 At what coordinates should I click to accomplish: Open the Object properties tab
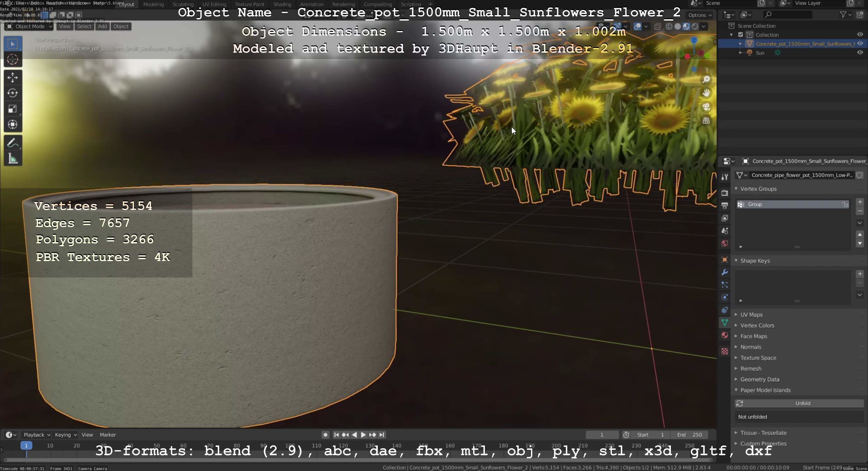coord(725,259)
